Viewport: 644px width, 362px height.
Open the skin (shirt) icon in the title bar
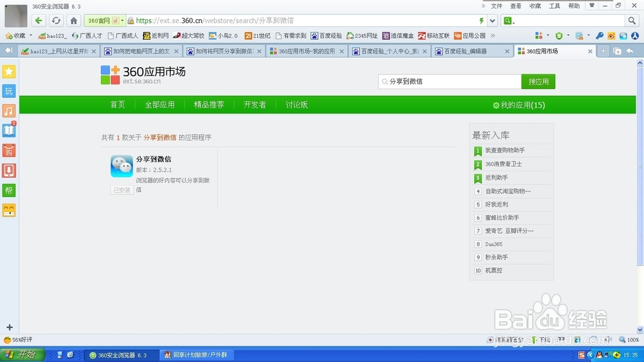(x=592, y=6)
